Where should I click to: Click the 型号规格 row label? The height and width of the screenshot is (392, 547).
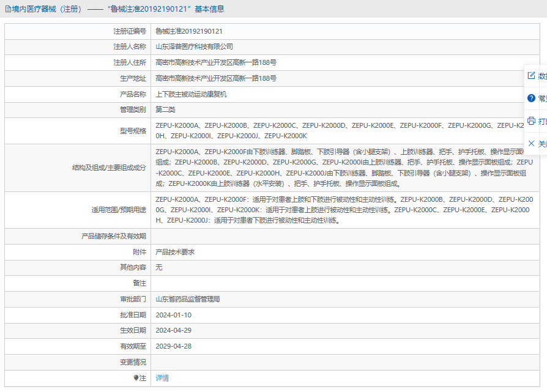(133, 131)
